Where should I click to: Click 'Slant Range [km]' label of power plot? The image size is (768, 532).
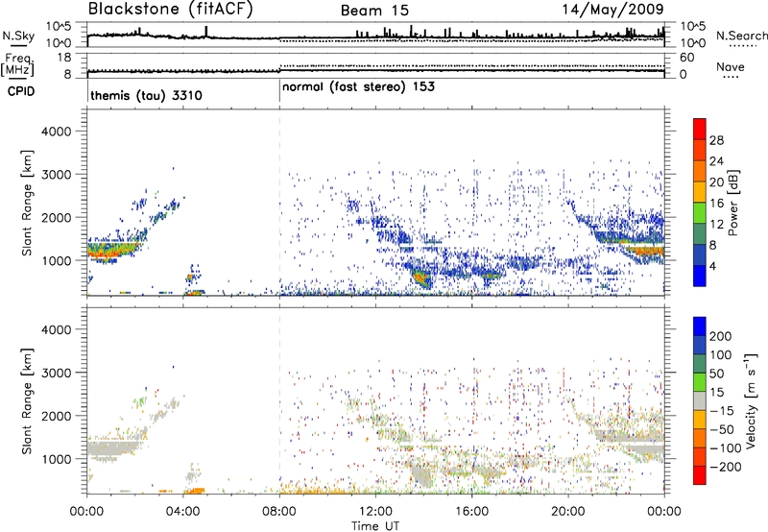click(28, 203)
